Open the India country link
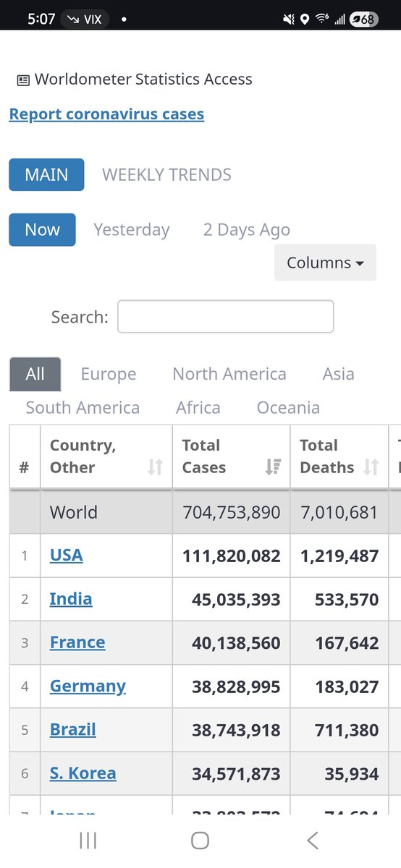 tap(71, 599)
